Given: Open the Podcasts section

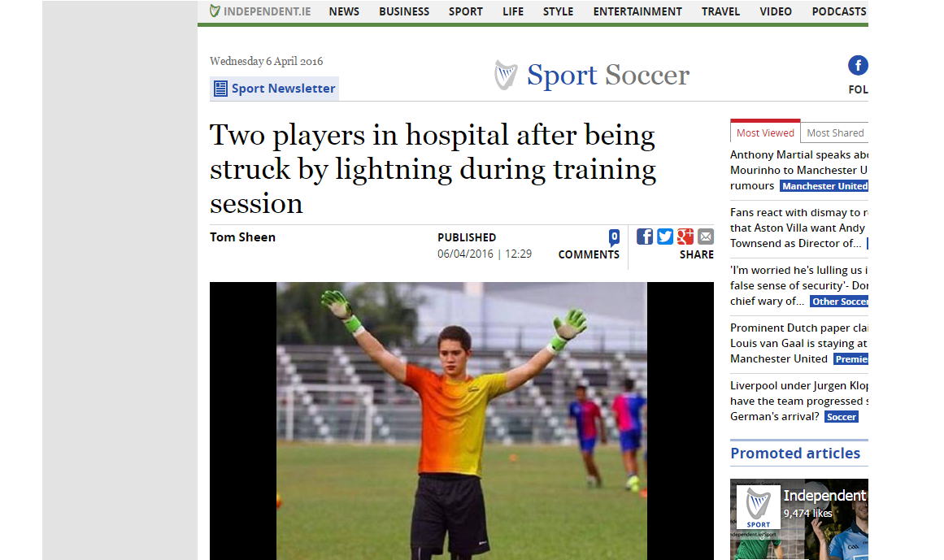Looking at the screenshot, I should click(x=838, y=11).
